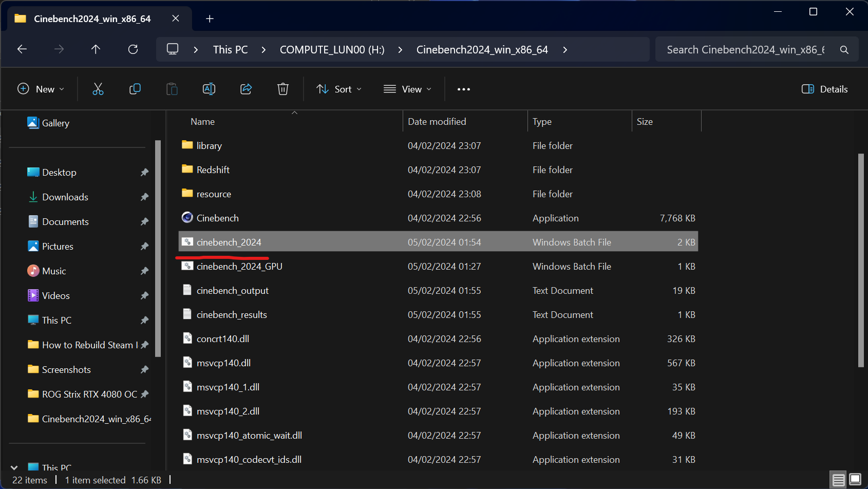Select the cinebench_results text document
The height and width of the screenshot is (489, 868).
point(438,314)
